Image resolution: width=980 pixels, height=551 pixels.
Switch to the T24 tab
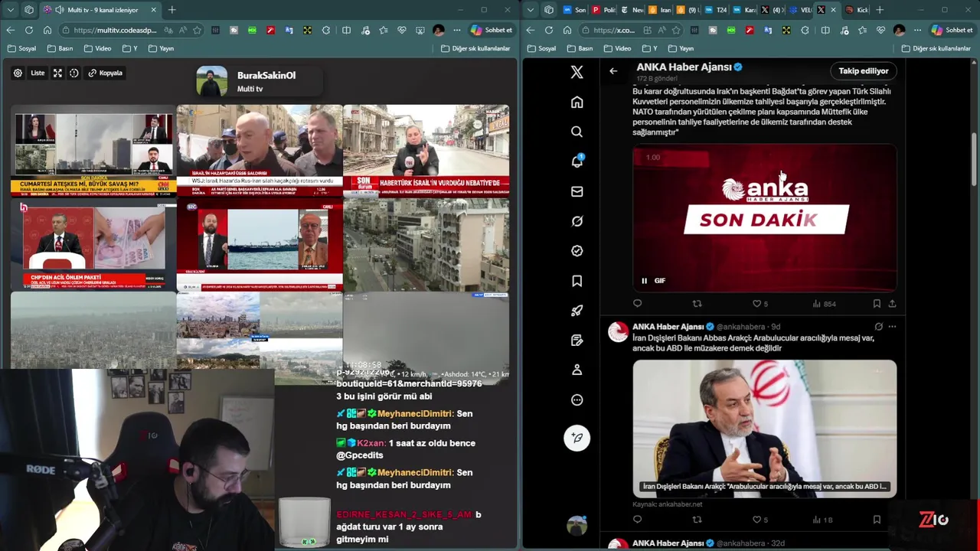pos(715,10)
